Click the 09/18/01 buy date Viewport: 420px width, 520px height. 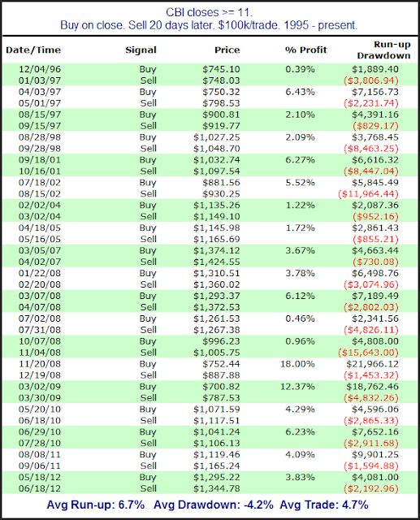click(x=40, y=160)
